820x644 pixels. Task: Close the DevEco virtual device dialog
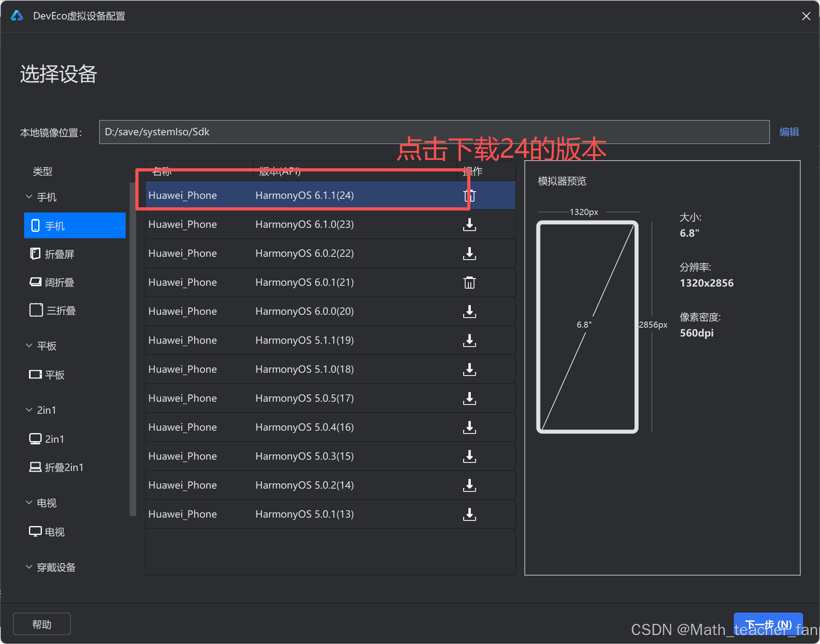[806, 16]
